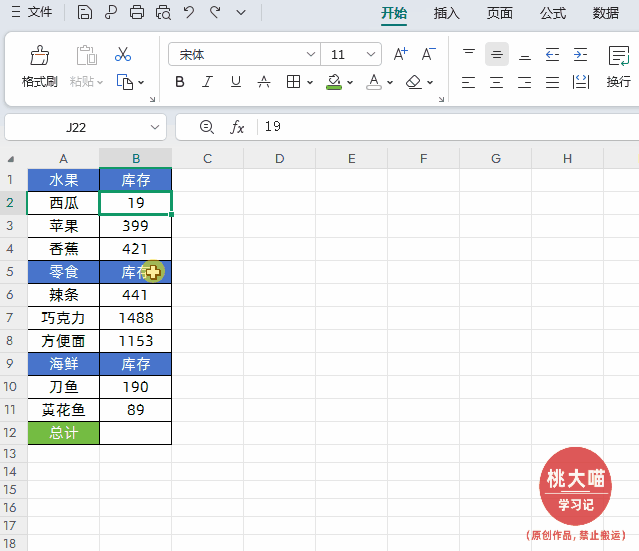This screenshot has width=639, height=551.
Task: Click the Wrap Text (换行) button
Action: tap(619, 67)
